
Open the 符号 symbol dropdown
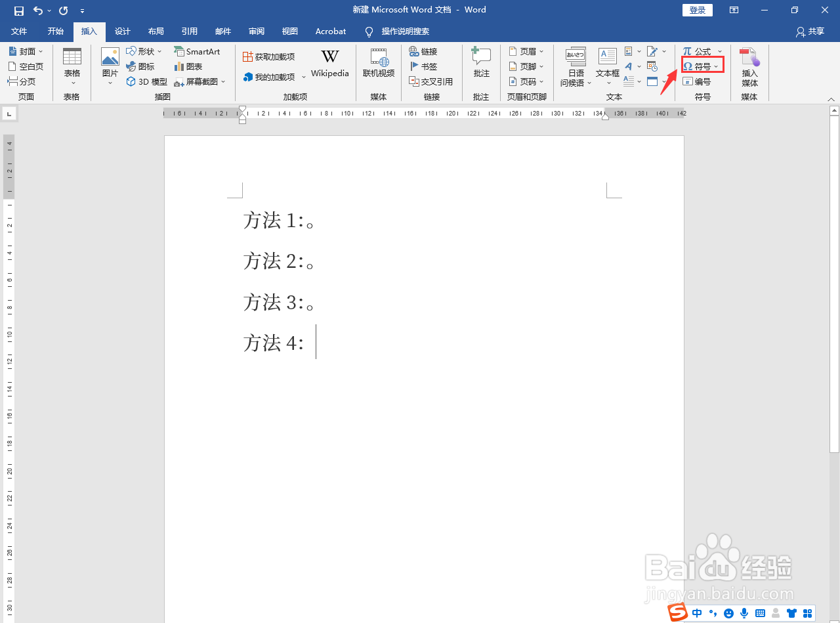702,66
